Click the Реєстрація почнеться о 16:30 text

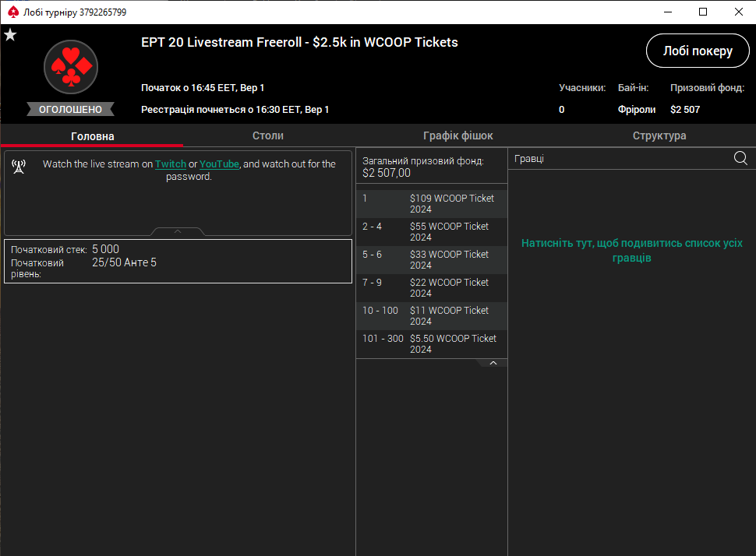point(235,109)
